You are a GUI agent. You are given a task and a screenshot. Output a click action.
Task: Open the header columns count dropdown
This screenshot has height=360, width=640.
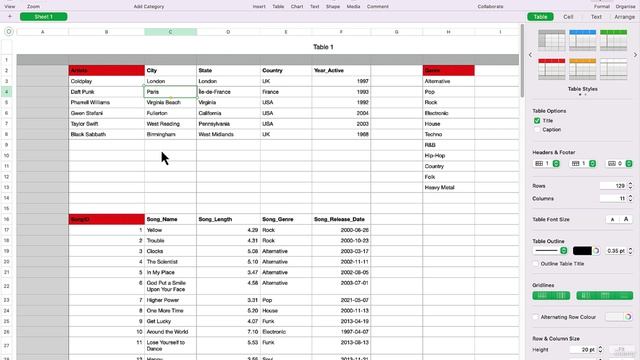coord(583,164)
